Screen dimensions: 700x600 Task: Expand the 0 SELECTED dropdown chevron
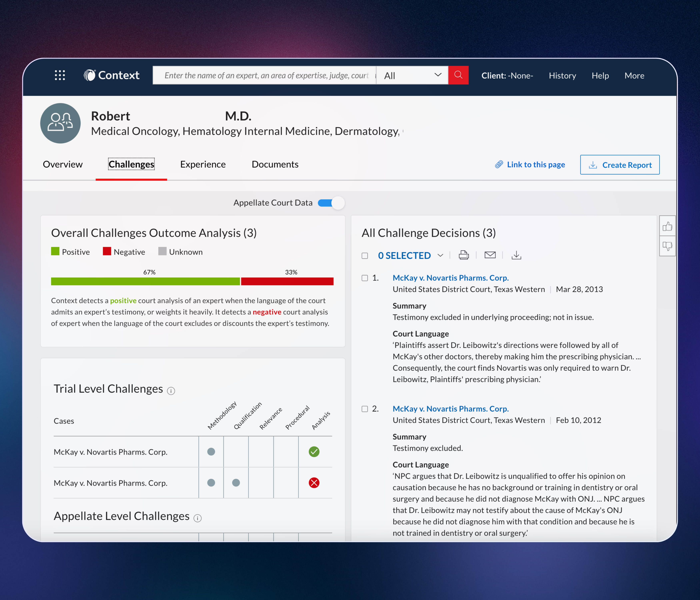click(440, 255)
